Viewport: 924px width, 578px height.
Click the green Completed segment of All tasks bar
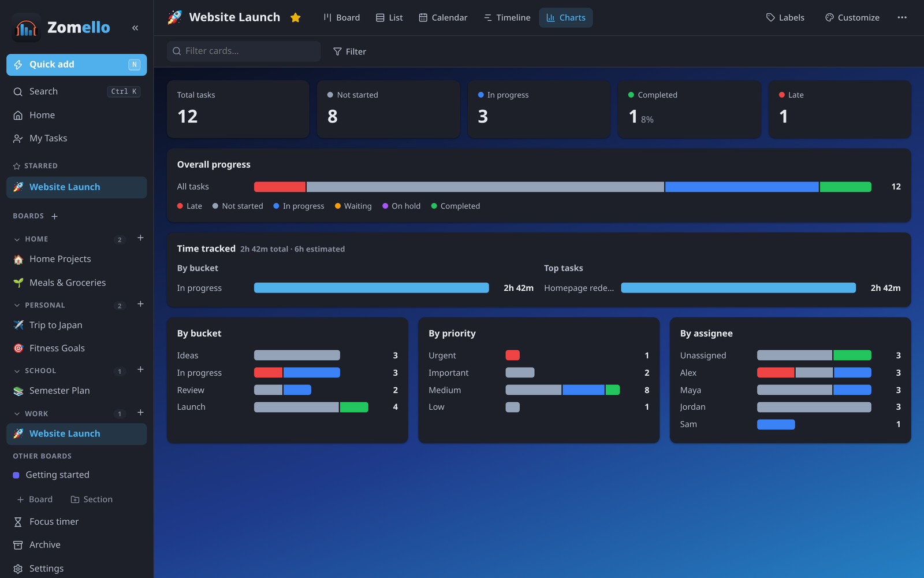coord(845,187)
